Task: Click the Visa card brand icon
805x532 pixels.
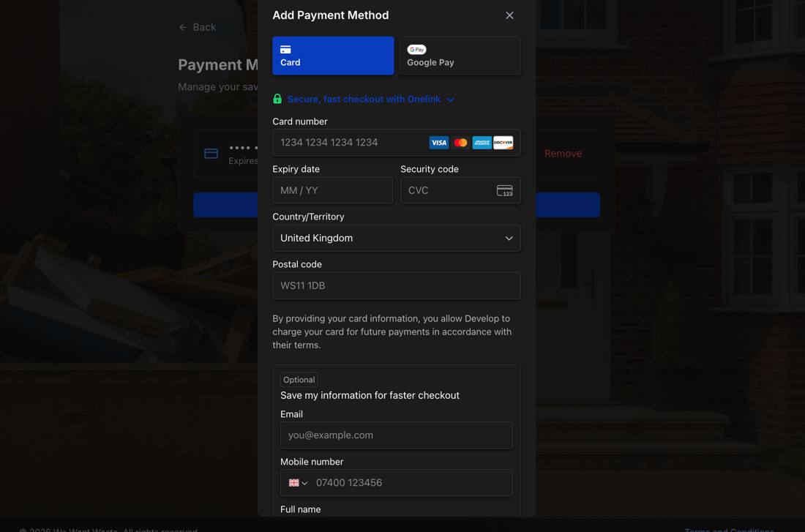Action: pos(438,143)
